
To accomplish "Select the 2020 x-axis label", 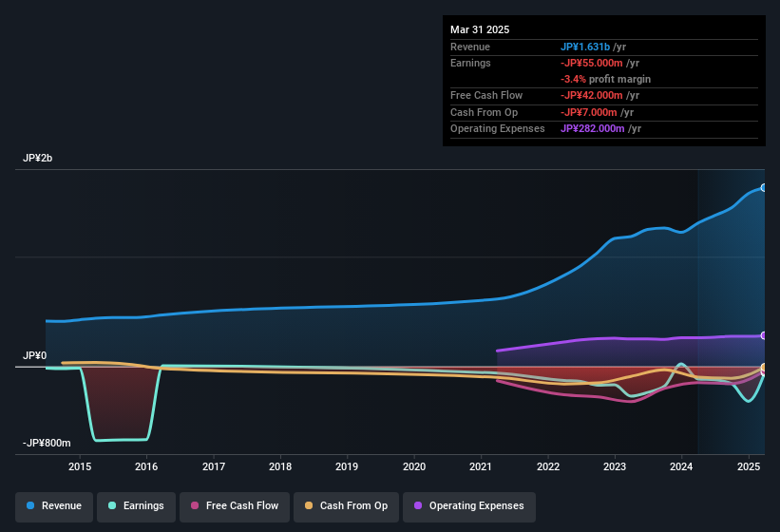I will pyautogui.click(x=414, y=466).
